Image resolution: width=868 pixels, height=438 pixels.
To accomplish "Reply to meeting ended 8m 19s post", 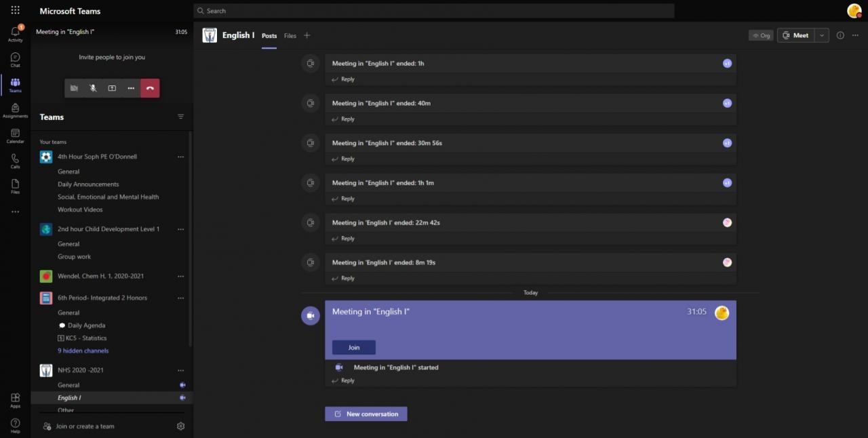I will [x=343, y=279].
